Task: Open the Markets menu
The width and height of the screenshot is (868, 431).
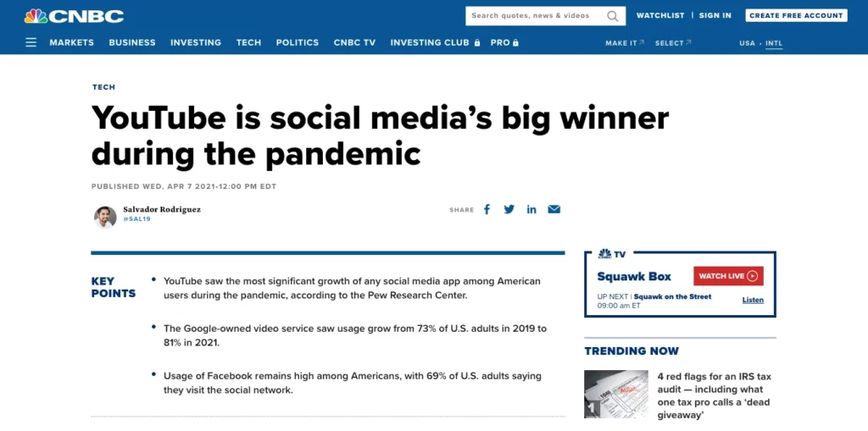Action: 71,42
